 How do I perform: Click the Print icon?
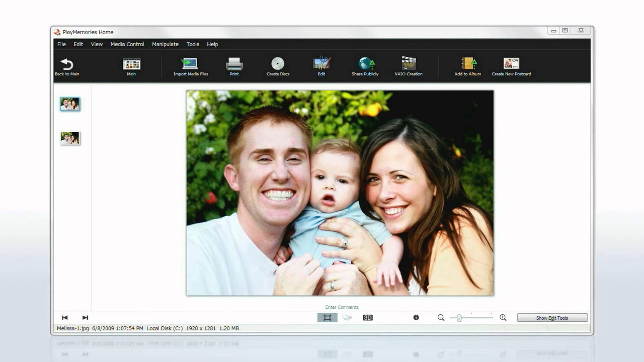234,64
